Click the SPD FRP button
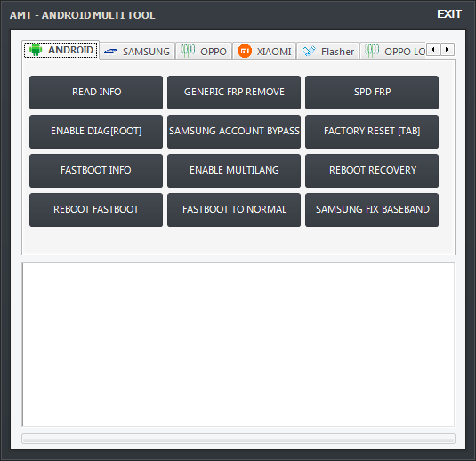 click(x=372, y=93)
